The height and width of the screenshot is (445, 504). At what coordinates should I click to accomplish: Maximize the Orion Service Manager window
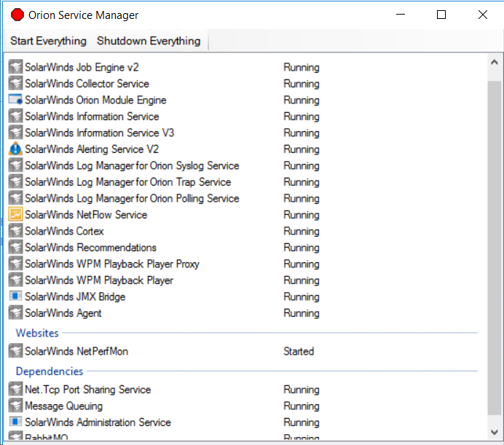tap(441, 15)
